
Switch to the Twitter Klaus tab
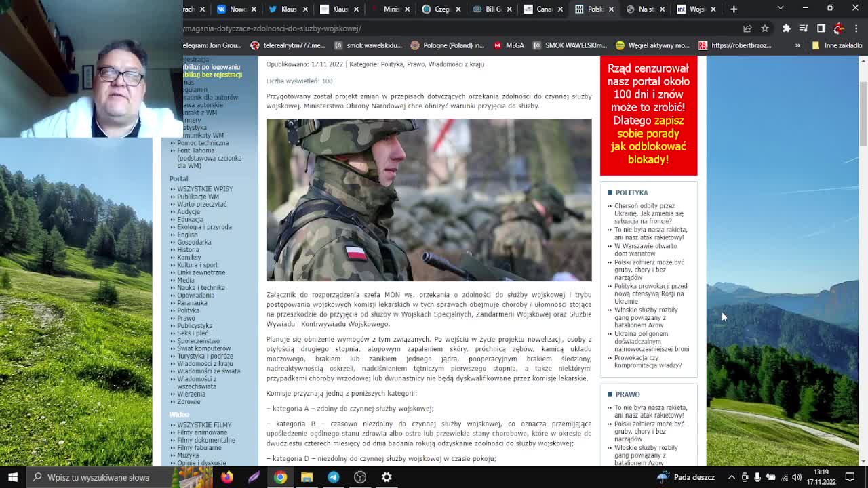pyautogui.click(x=288, y=9)
